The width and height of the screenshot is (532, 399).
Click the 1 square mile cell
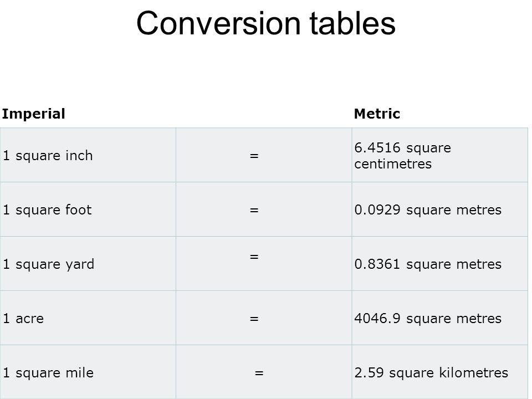(88, 372)
